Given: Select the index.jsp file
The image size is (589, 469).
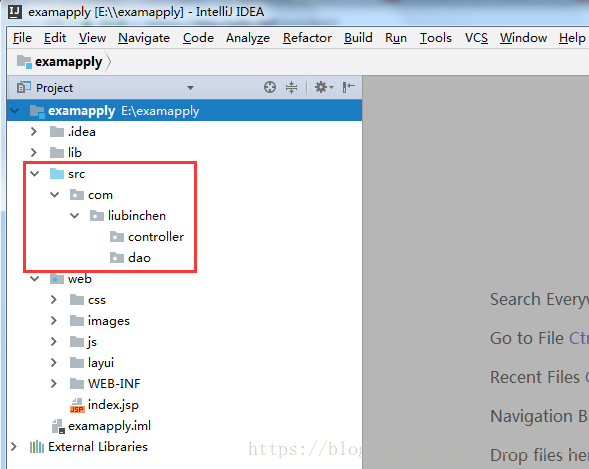Looking at the screenshot, I should click(113, 405).
